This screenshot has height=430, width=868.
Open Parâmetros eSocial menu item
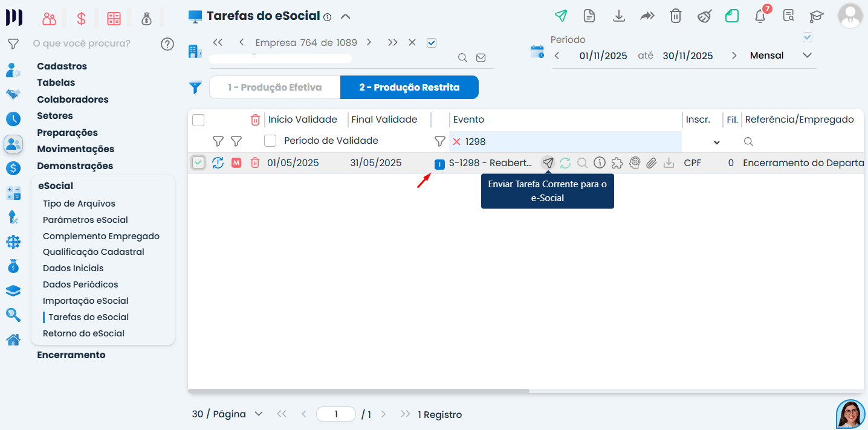click(85, 220)
